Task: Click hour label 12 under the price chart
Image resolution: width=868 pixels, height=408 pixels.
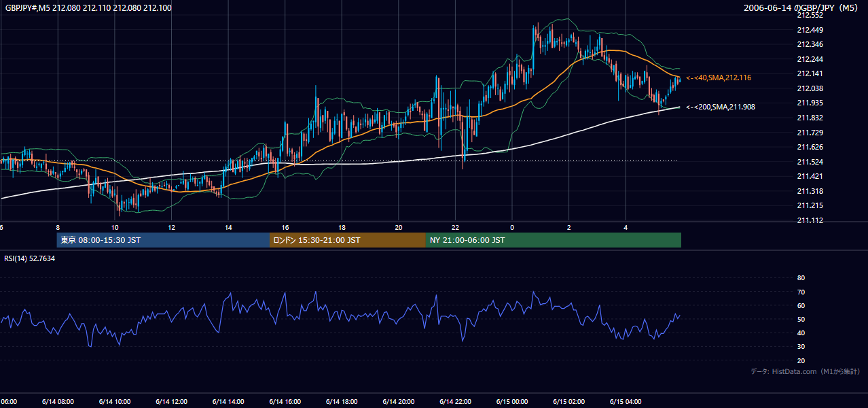Action: tap(172, 227)
